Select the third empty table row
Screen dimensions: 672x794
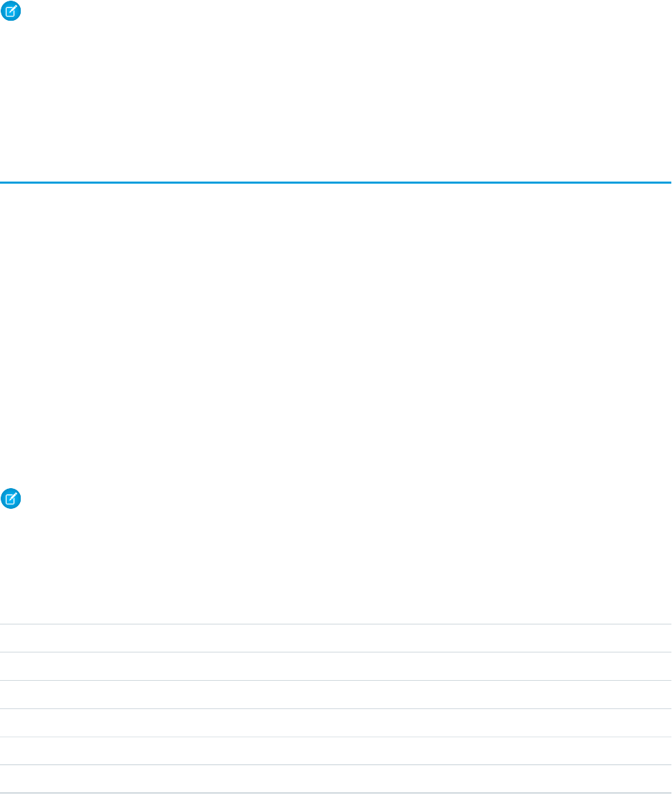[x=336, y=695]
